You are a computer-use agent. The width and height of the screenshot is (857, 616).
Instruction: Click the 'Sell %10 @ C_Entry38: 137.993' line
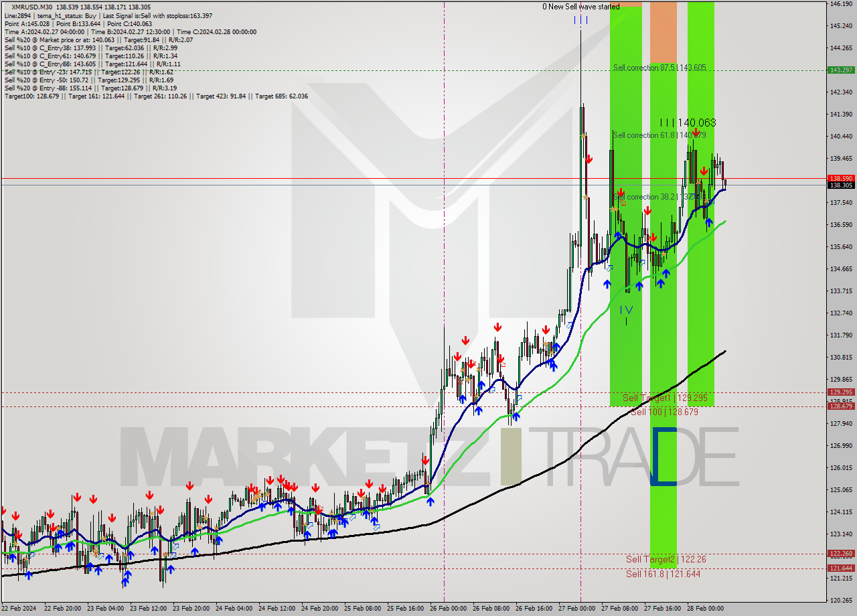pos(90,48)
